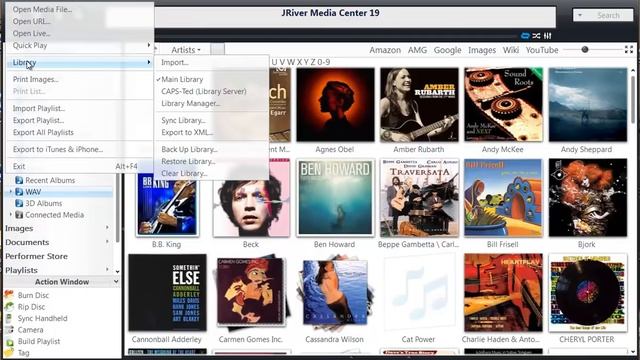Viewport: 640px width, 360px height.
Task: Click the Images link in toolbar
Action: [482, 50]
